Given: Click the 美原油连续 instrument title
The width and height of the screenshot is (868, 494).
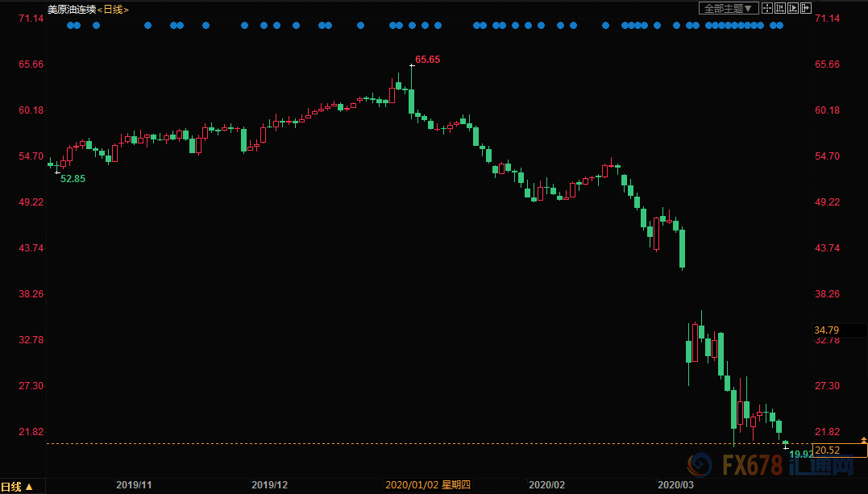Looking at the screenshot, I should coord(72,8).
